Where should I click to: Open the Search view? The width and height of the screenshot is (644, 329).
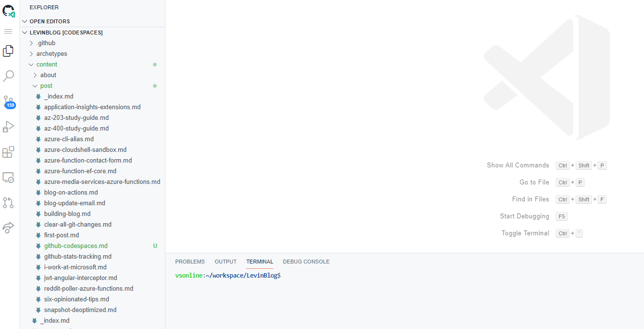(x=8, y=76)
